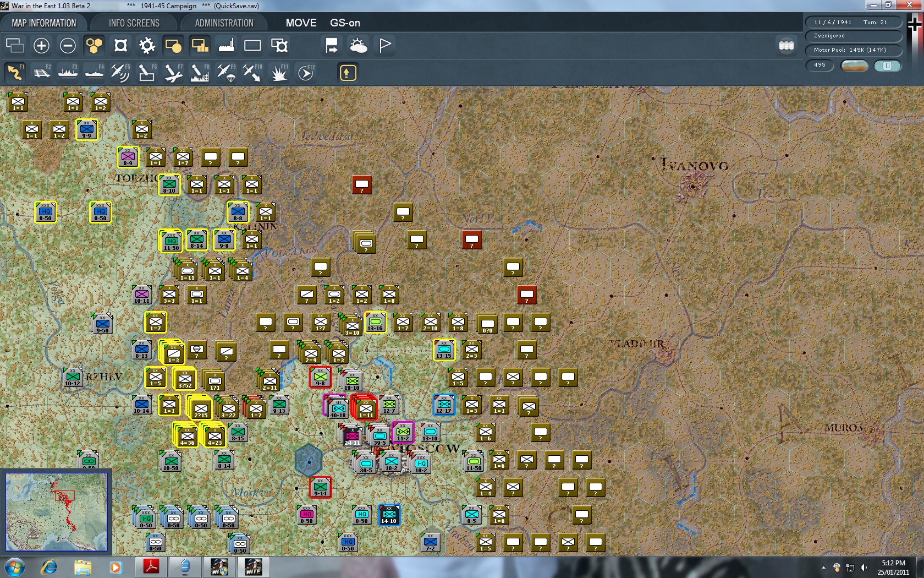The width and height of the screenshot is (924, 578).
Task: Toggle factory locations display
Action: 226,45
